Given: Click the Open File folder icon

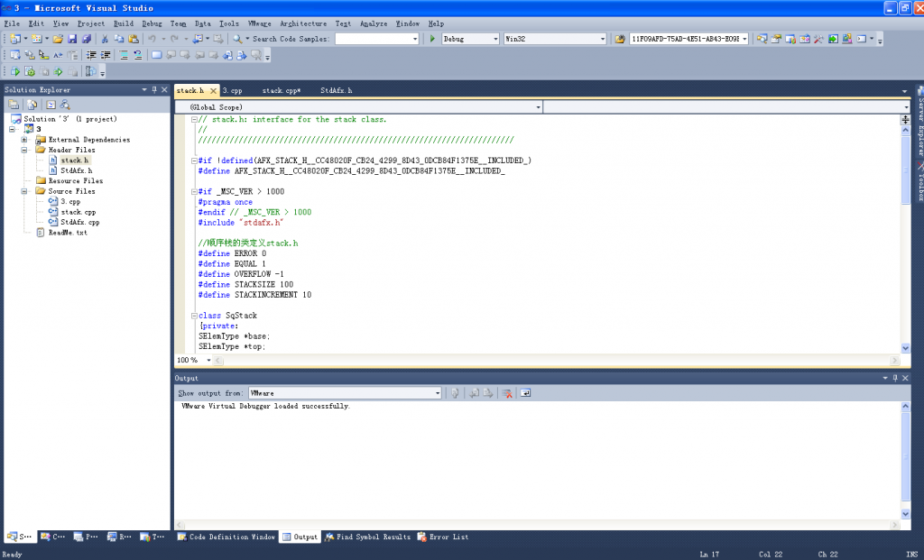Looking at the screenshot, I should [x=58, y=39].
